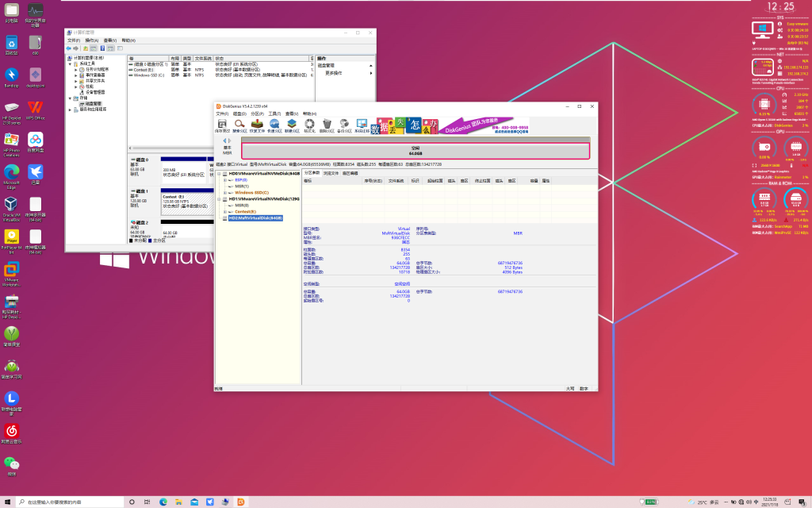Switch to Sector Editor tab in DiskGenius
The image size is (812, 508).
point(350,173)
